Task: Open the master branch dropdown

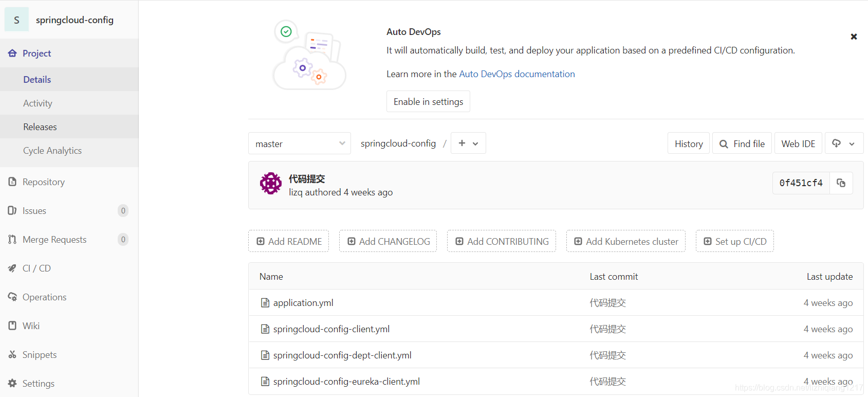Action: [300, 143]
